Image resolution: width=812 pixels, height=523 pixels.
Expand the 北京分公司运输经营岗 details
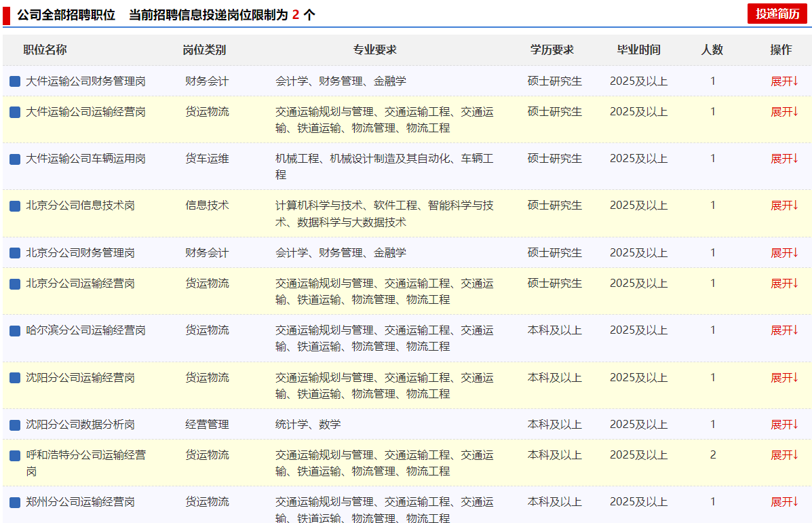[784, 284]
